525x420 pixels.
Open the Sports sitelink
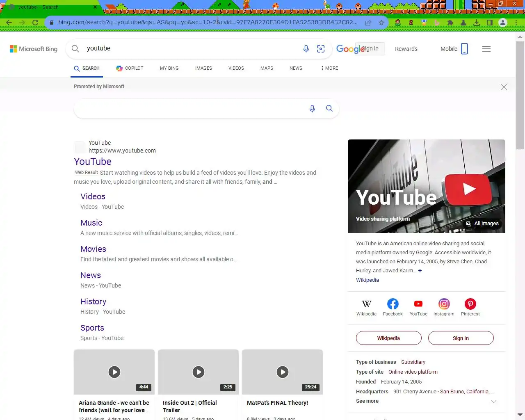point(92,328)
